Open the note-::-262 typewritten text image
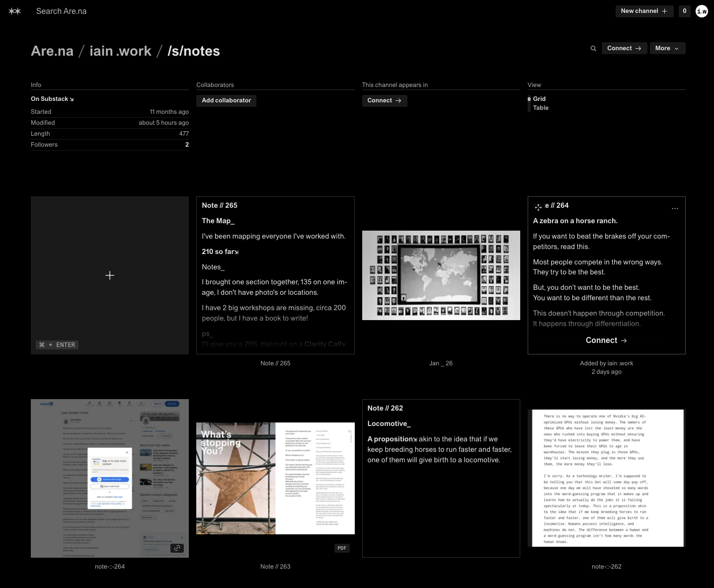 tap(607, 478)
